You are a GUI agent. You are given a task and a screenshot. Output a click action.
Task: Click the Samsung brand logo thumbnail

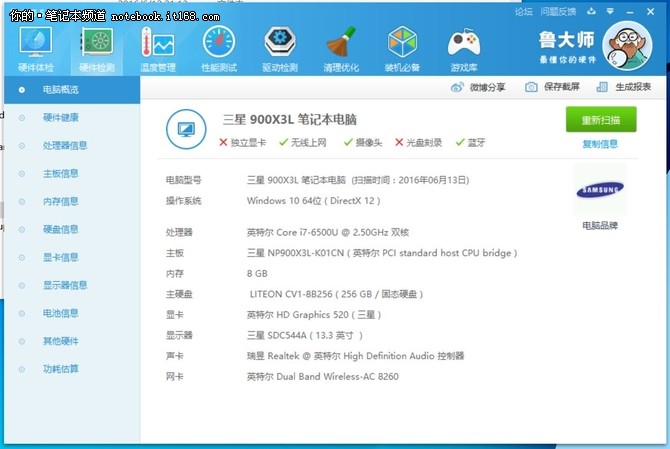coord(600,189)
